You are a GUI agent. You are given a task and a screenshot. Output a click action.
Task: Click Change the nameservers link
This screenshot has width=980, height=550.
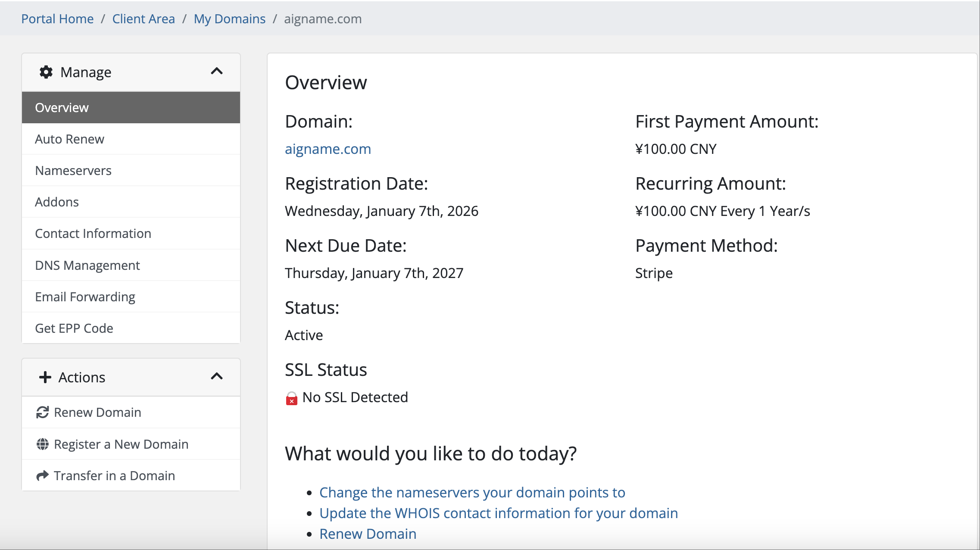pos(472,492)
